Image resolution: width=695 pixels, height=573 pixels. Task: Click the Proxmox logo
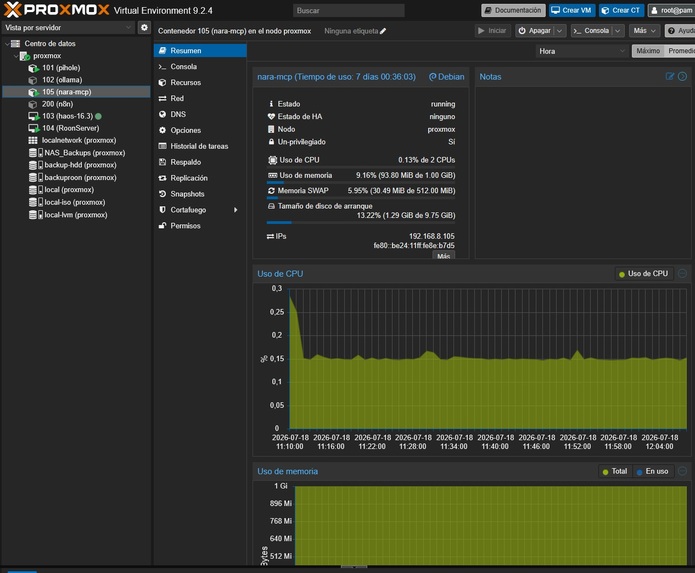(x=56, y=9)
